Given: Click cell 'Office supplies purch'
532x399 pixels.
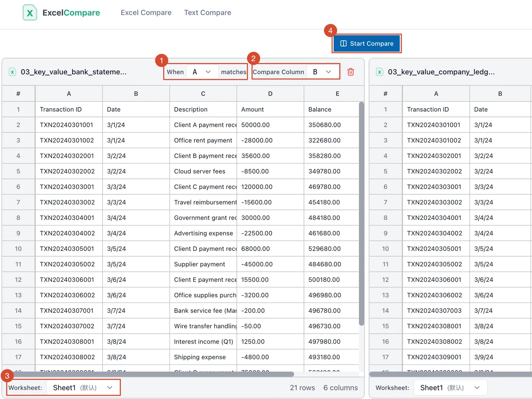Looking at the screenshot, I should point(203,295).
